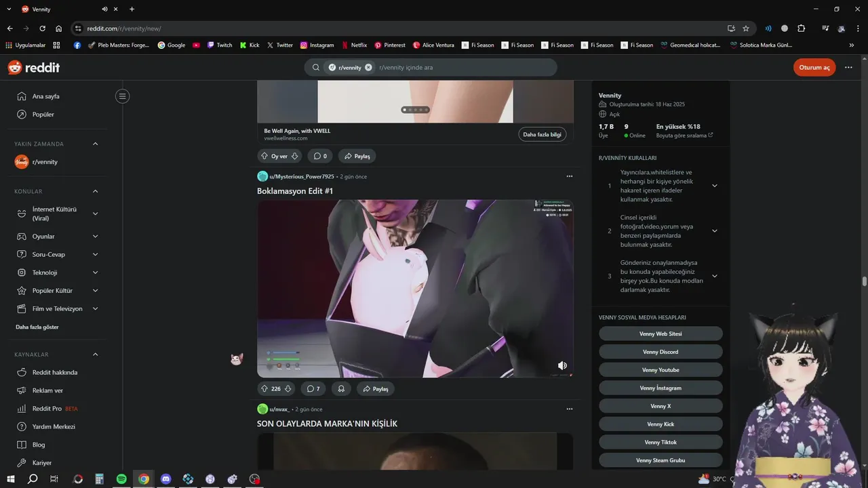Open Spotify from Windows taskbar

pos(121,479)
